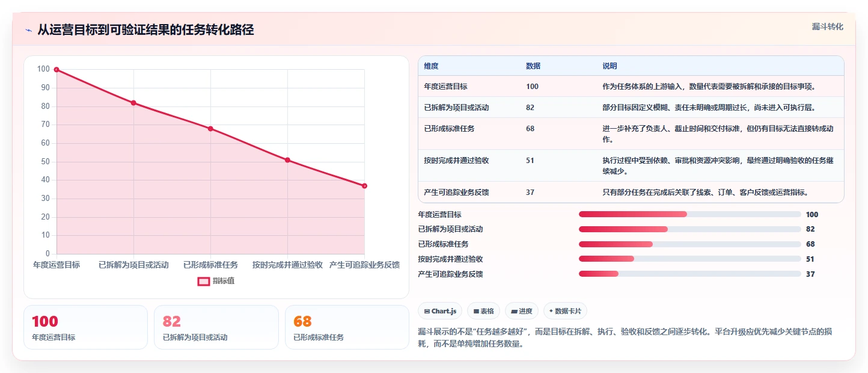
Task: Click the 已拆解为项目或活动 progress bar
Action: click(x=689, y=229)
